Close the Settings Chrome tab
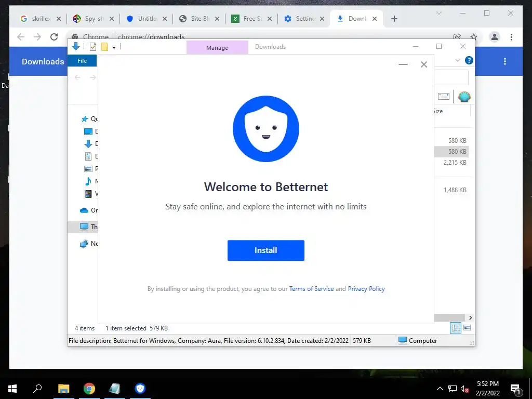Viewport: 532px width, 399px height. pyautogui.click(x=322, y=19)
